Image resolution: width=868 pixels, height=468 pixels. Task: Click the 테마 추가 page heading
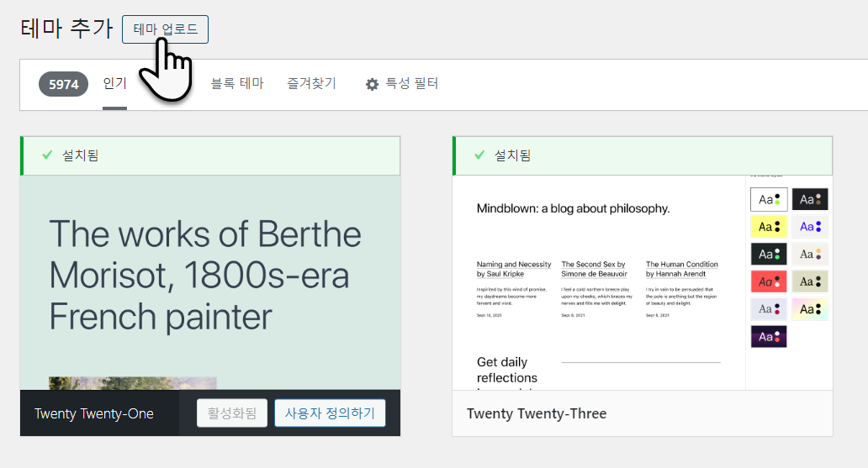pyautogui.click(x=66, y=29)
